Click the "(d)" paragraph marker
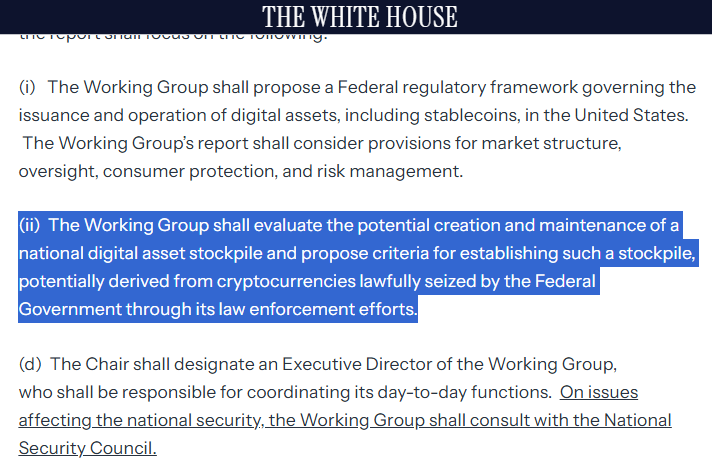This screenshot has height=466, width=712. coord(29,363)
